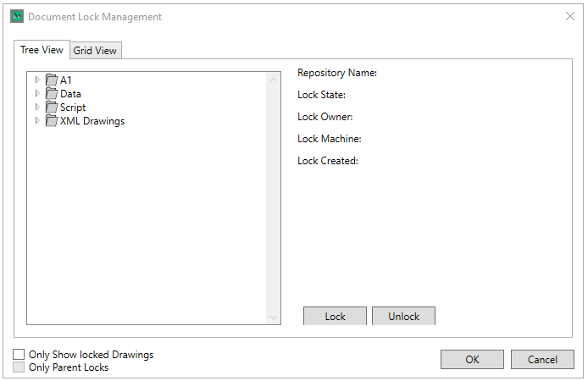Click the XML Drawings folder icon
588x381 pixels.
coord(52,121)
